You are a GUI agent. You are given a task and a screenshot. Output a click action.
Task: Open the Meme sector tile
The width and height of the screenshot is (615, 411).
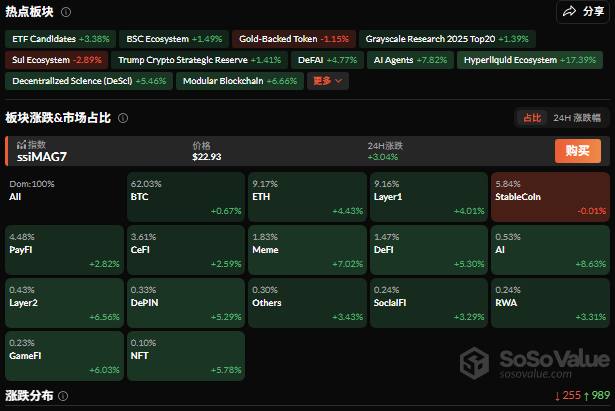(308, 250)
